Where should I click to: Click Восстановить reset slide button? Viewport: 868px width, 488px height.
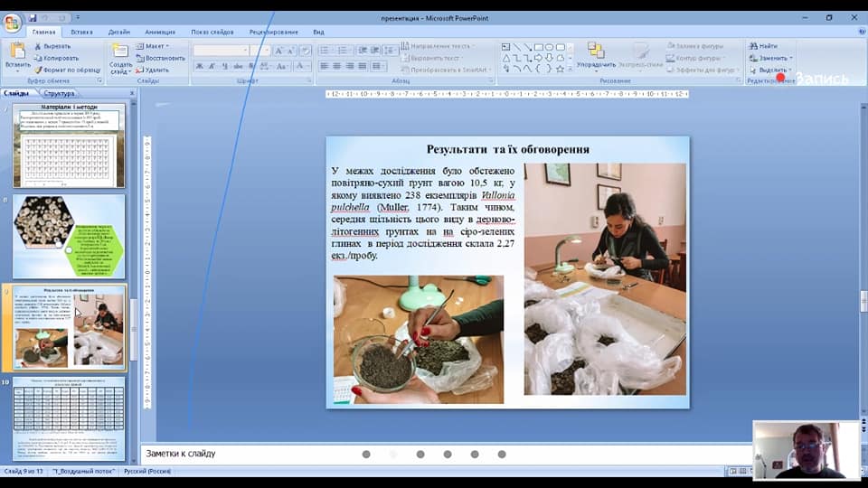tap(160, 58)
